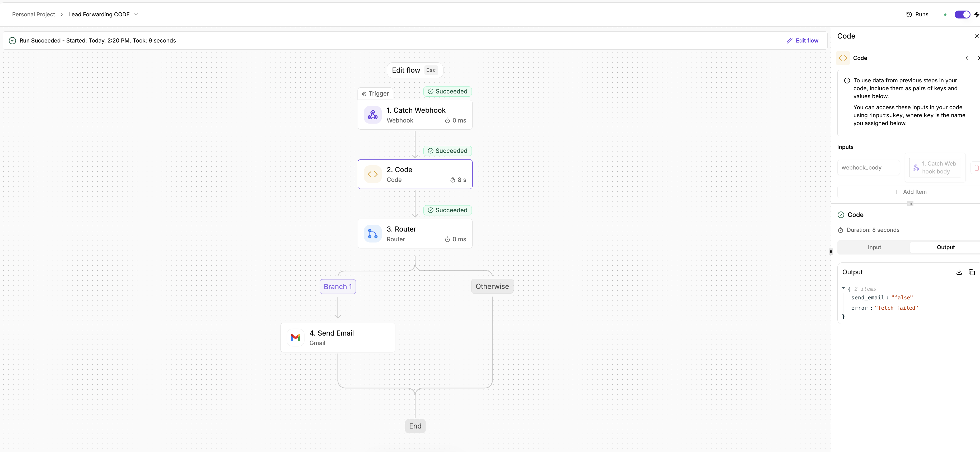Viewport: 980px width, 452px height.
Task: Toggle the flow enabled switch off
Action: tap(962, 15)
